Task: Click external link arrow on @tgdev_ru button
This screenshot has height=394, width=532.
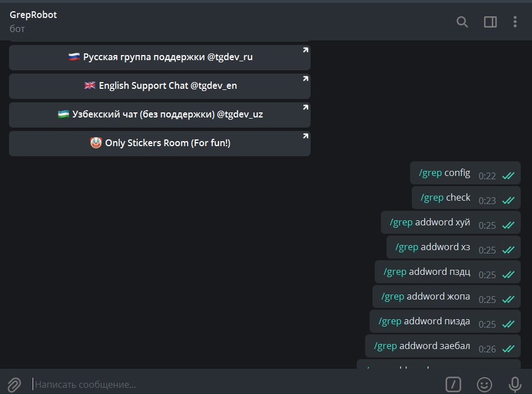Action: [x=306, y=50]
